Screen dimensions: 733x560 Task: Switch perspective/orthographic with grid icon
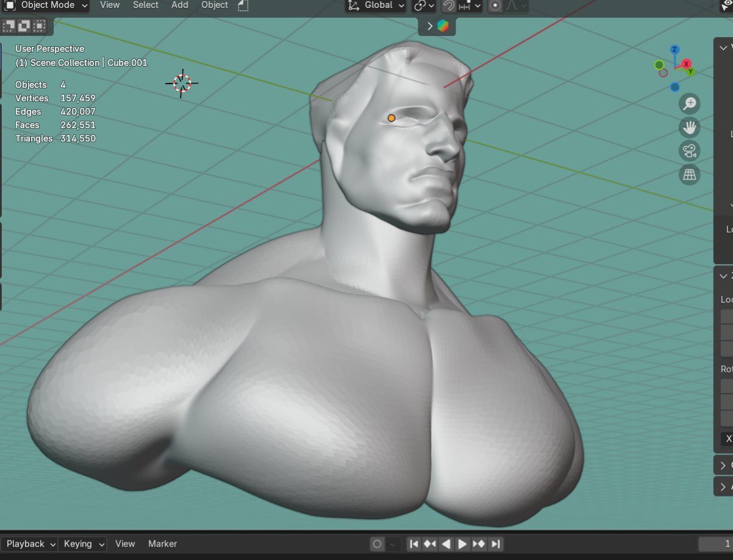click(x=690, y=175)
